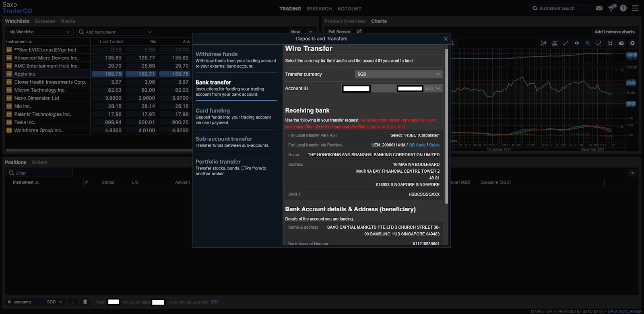This screenshot has height=314, width=644.
Task: Switch to the Screener tab
Action: [x=45, y=21]
